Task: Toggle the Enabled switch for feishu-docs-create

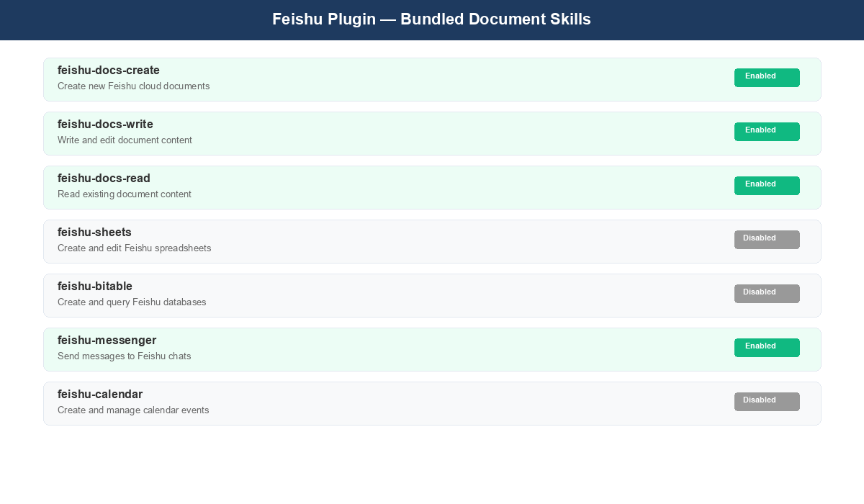Action: pyautogui.click(x=767, y=78)
